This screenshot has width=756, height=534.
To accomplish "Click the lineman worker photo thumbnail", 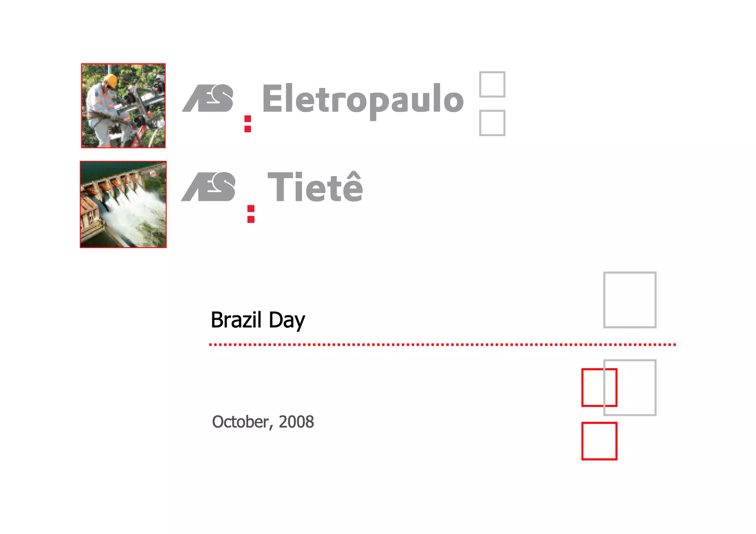I will [x=123, y=106].
